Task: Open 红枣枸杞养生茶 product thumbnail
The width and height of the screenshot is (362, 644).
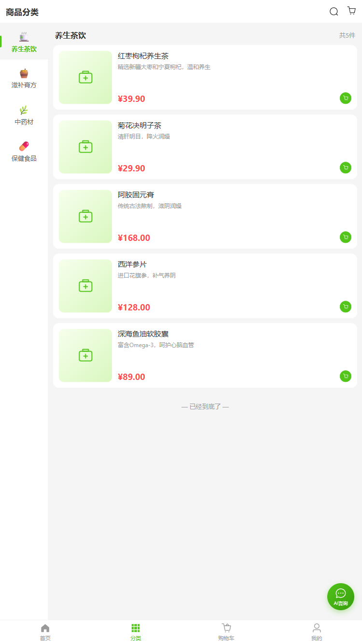Action: (x=85, y=77)
